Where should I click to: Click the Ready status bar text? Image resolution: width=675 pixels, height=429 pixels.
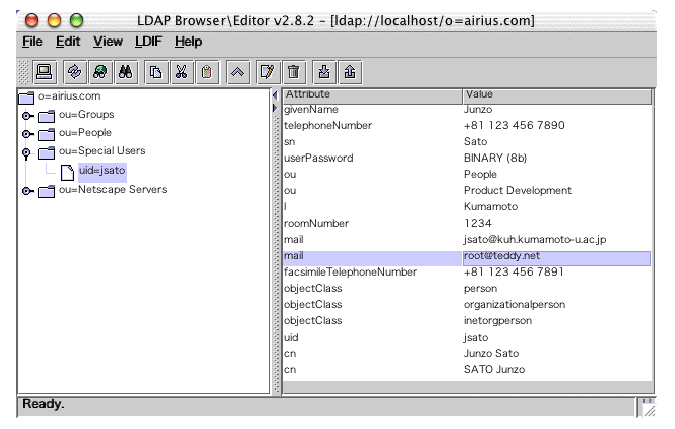(43, 404)
